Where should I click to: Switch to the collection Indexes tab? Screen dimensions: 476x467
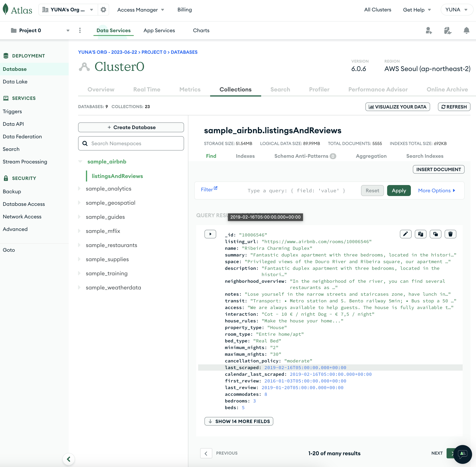click(x=245, y=156)
